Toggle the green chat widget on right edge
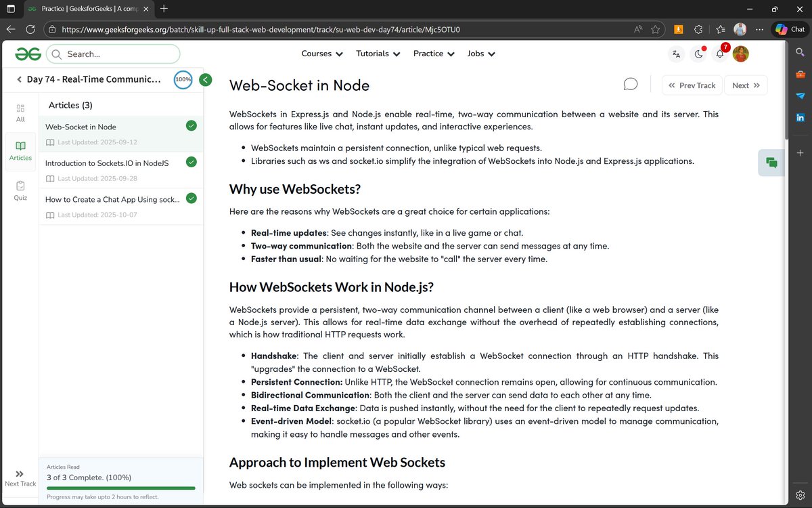The image size is (812, 508). point(771,163)
